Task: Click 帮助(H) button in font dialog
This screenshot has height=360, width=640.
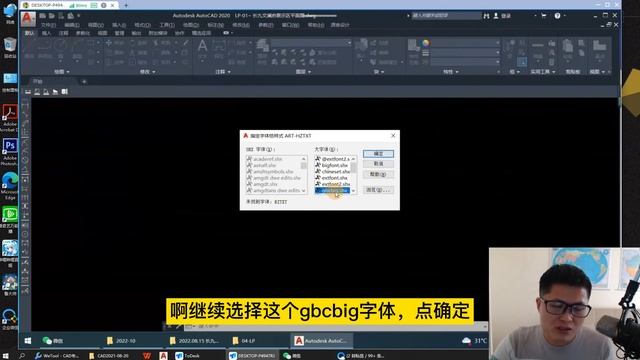Action: pos(378,174)
